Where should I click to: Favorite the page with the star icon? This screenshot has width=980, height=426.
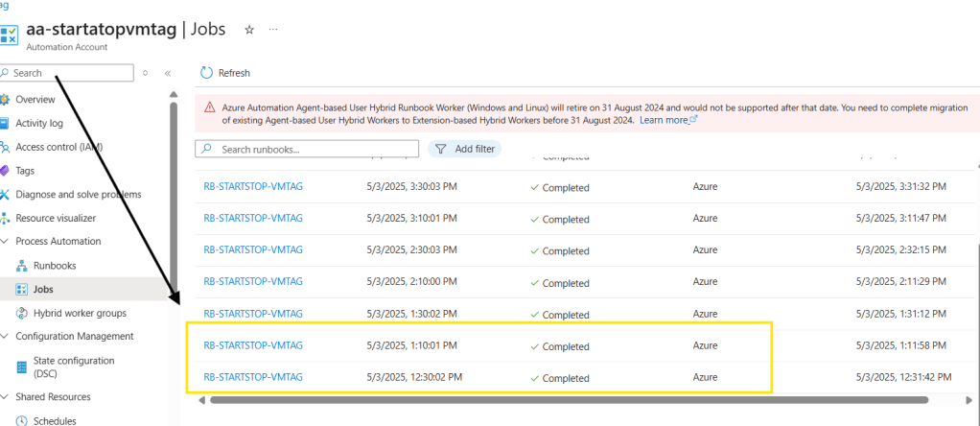tap(249, 30)
